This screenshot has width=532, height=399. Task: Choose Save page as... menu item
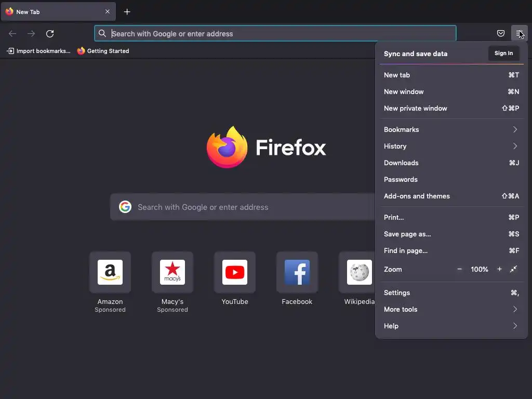[451, 234]
